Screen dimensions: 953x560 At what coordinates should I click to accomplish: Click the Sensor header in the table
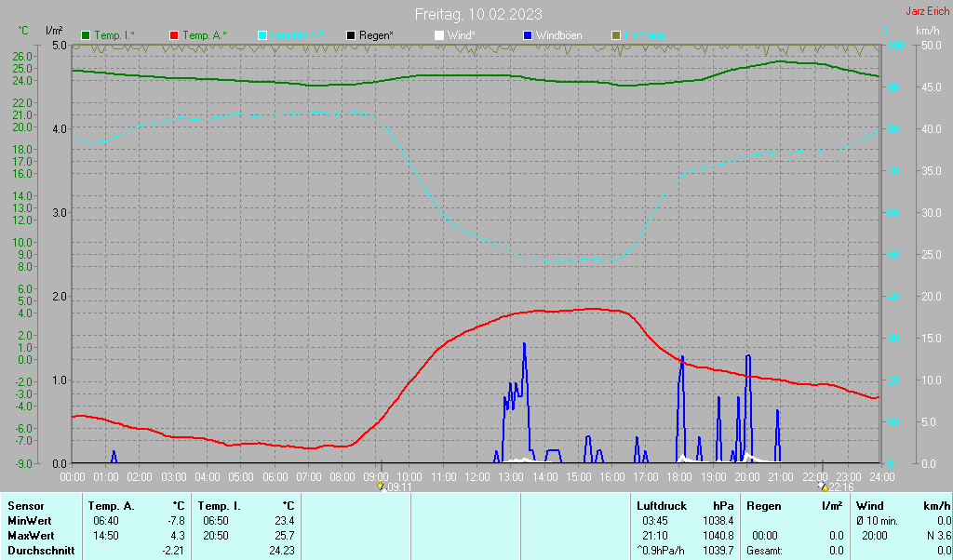pos(25,506)
